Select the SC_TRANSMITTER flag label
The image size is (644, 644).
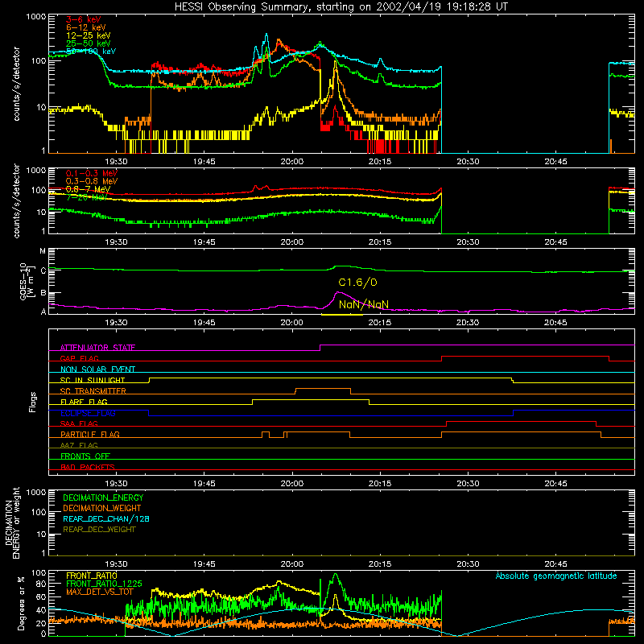pyautogui.click(x=93, y=390)
